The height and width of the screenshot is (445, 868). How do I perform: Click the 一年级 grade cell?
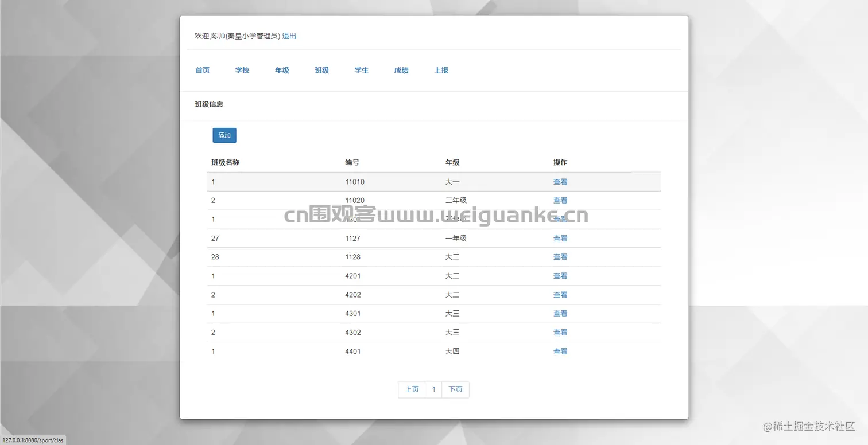456,239
